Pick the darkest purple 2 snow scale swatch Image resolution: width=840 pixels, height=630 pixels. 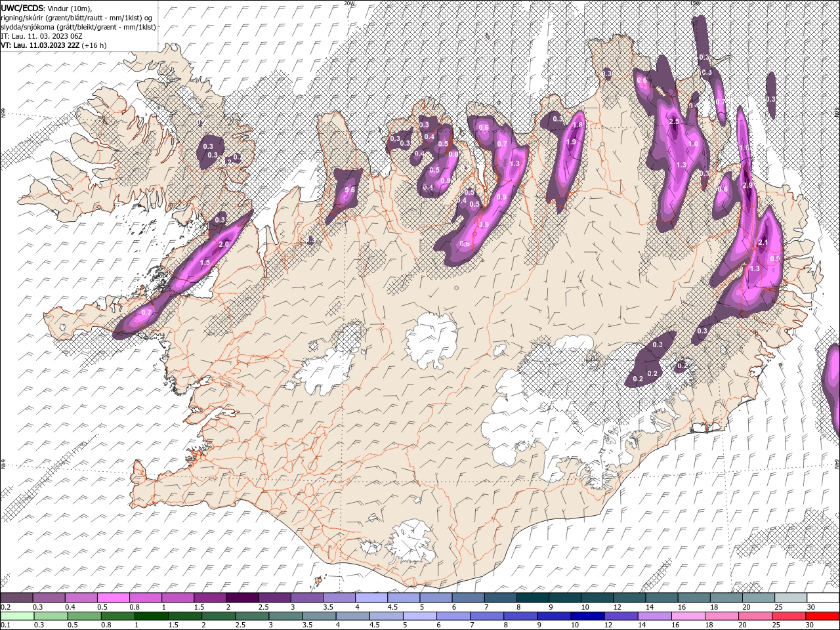(x=243, y=598)
